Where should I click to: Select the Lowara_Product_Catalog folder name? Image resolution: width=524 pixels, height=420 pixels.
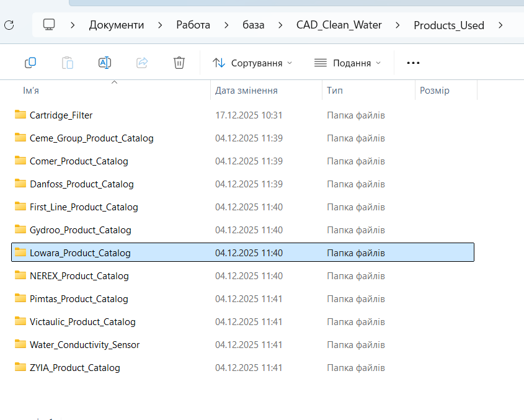point(80,253)
